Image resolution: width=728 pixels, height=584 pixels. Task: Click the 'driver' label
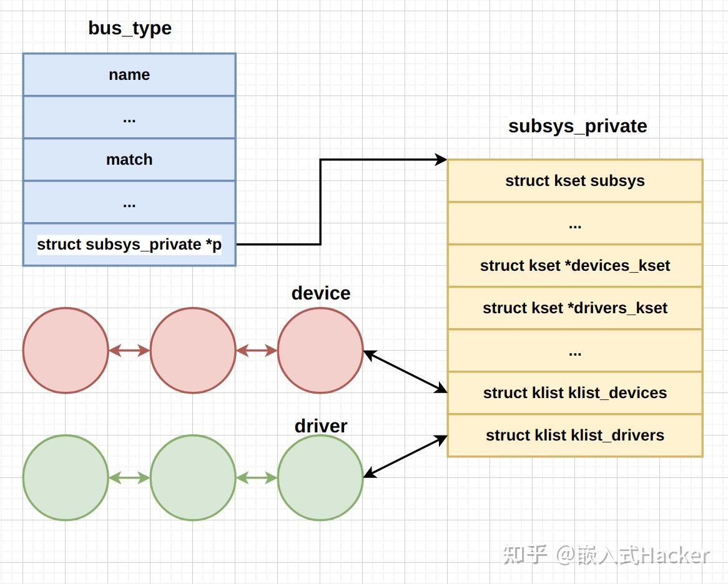[321, 426]
